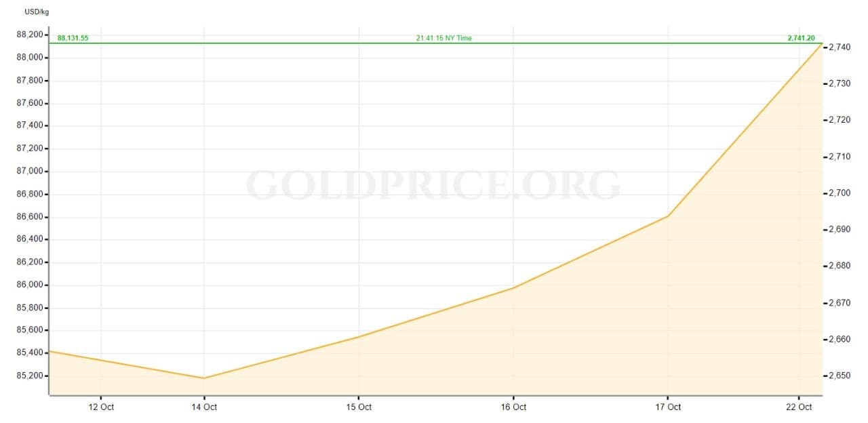Click the line's data point above 16 Oct

pyautogui.click(x=513, y=288)
